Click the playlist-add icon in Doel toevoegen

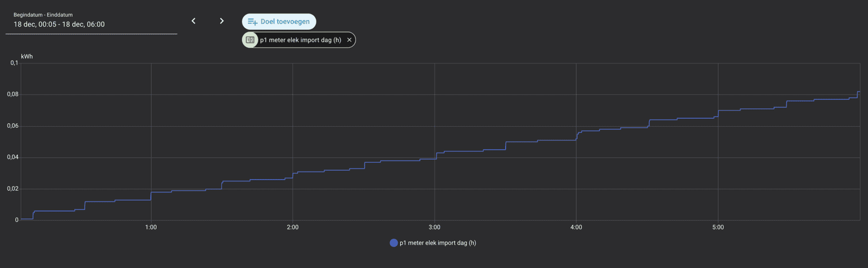[x=252, y=22]
